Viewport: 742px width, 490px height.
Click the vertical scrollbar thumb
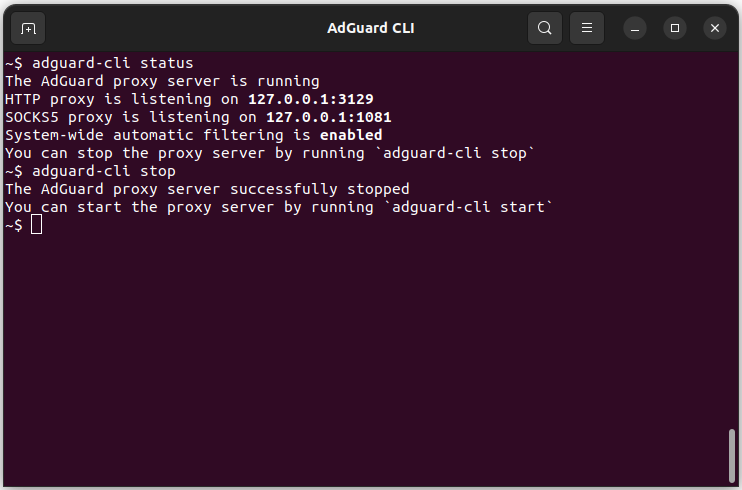click(x=732, y=455)
